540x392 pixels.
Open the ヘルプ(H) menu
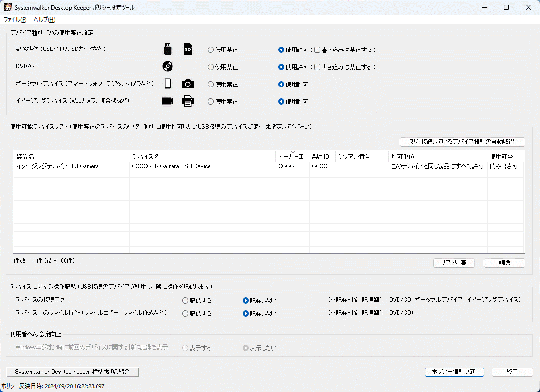[x=44, y=20]
